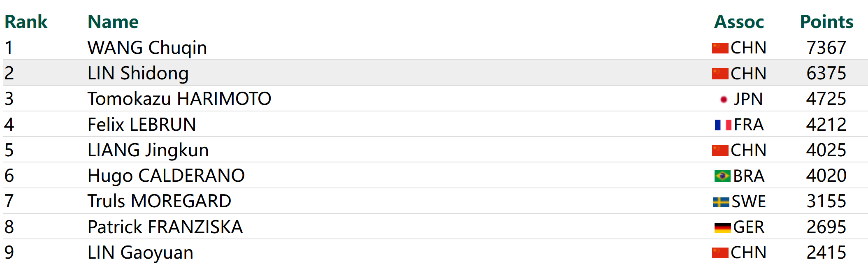Viewport: 868px width, 264px height.
Task: Click the China flag in LIN Shidong's row
Action: (x=720, y=74)
